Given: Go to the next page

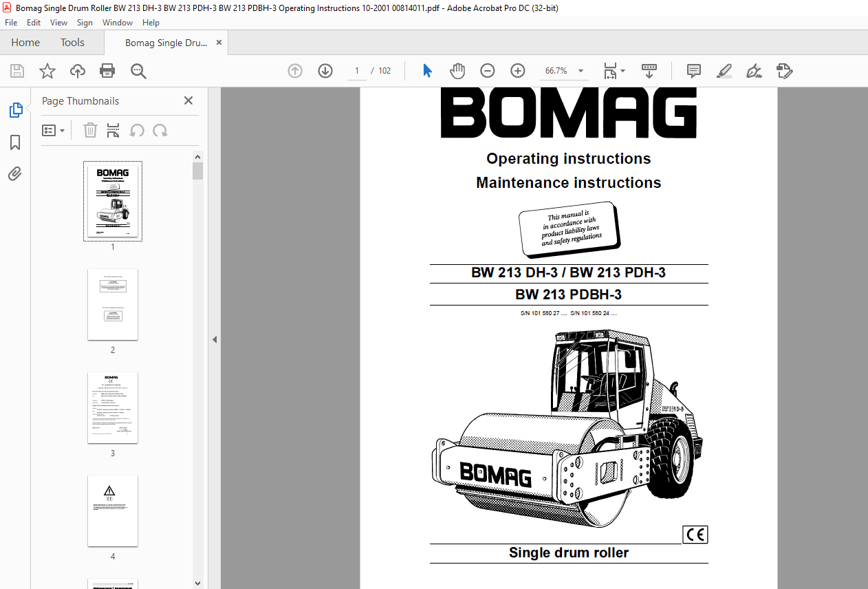Looking at the screenshot, I should [x=325, y=71].
